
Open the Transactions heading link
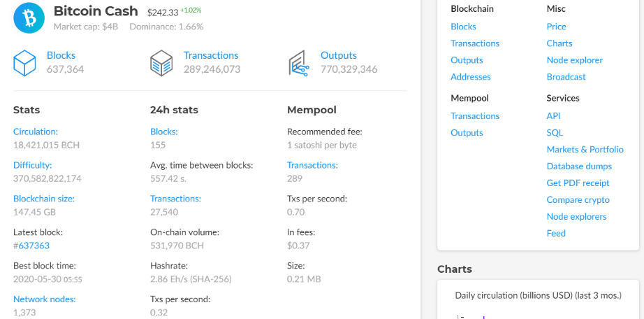click(210, 55)
